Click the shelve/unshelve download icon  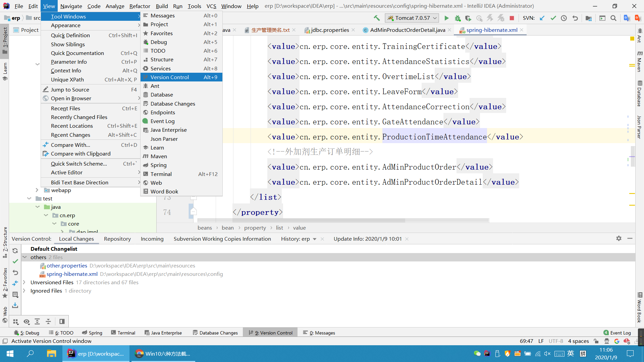tap(15, 305)
